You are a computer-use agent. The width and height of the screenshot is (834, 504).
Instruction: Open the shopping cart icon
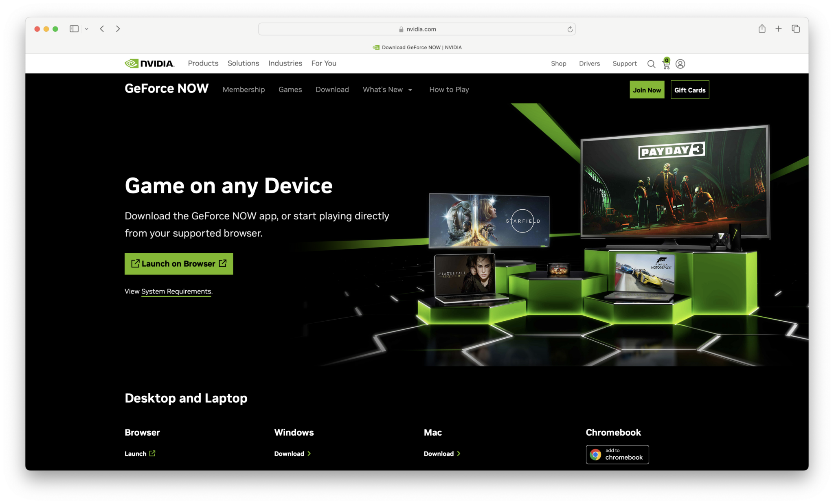(x=666, y=64)
